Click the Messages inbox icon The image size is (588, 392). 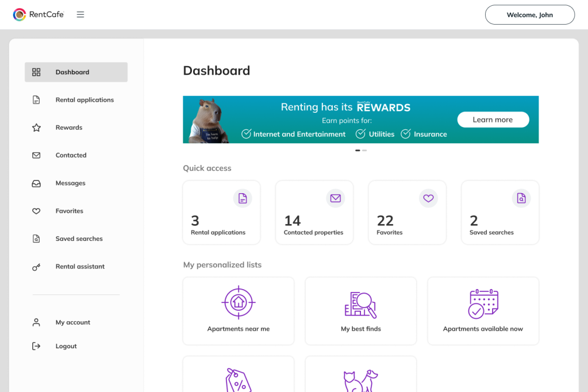(x=36, y=183)
